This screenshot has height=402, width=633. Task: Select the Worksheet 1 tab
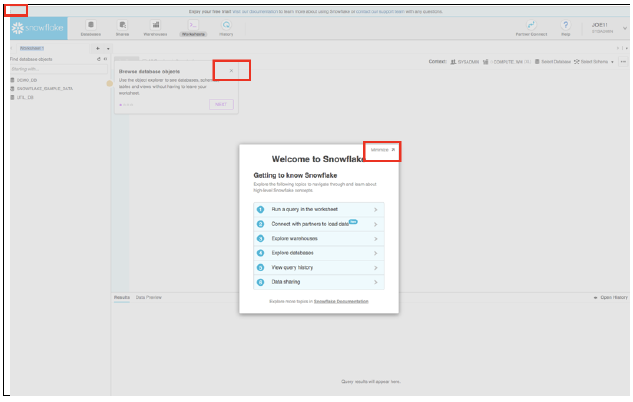(32, 48)
